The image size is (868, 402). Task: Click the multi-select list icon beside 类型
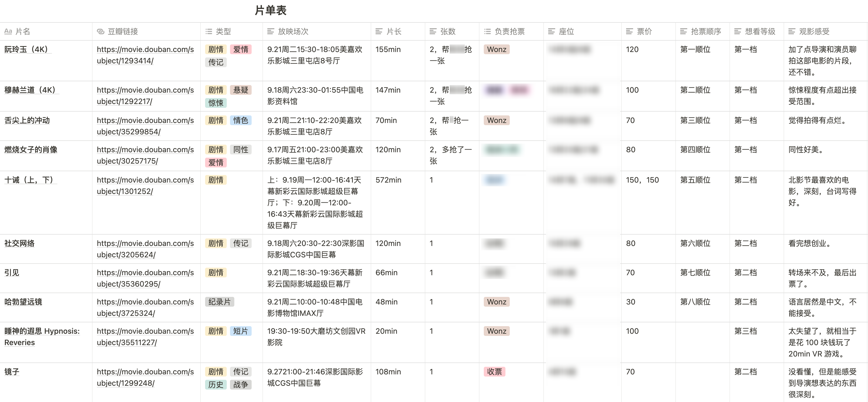tap(209, 31)
